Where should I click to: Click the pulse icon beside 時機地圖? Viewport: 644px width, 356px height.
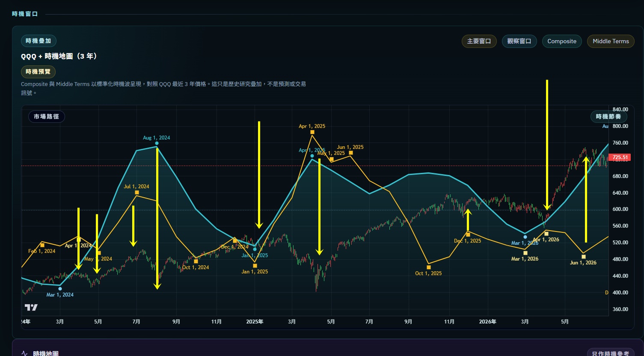(24, 353)
